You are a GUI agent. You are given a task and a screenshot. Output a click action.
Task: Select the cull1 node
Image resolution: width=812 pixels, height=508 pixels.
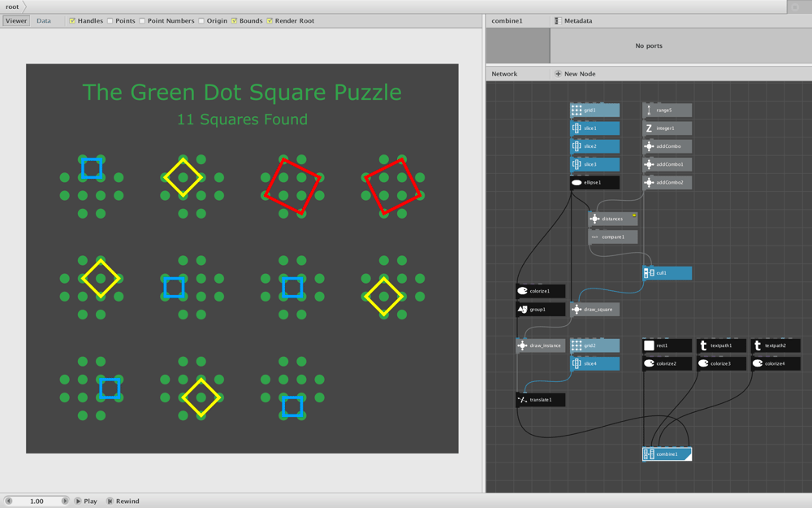pyautogui.click(x=667, y=273)
